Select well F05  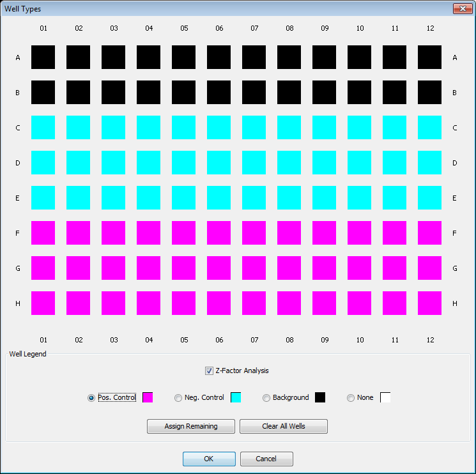click(183, 233)
